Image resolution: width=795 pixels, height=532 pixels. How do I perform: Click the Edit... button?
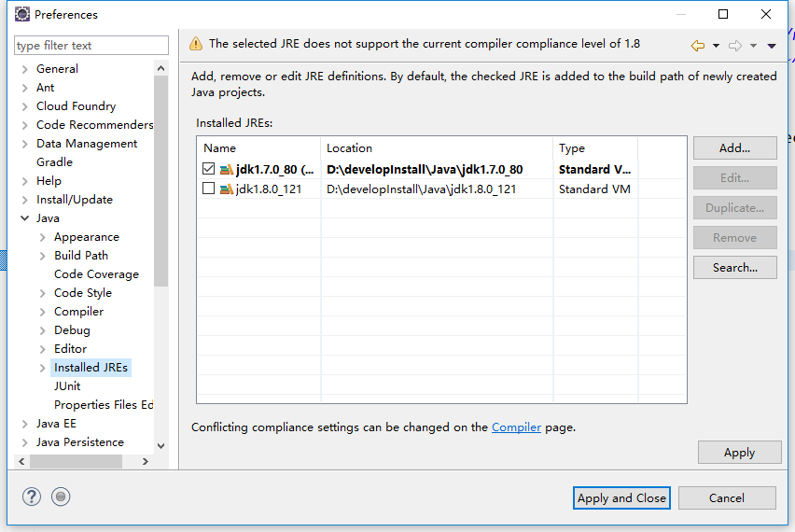(x=734, y=178)
